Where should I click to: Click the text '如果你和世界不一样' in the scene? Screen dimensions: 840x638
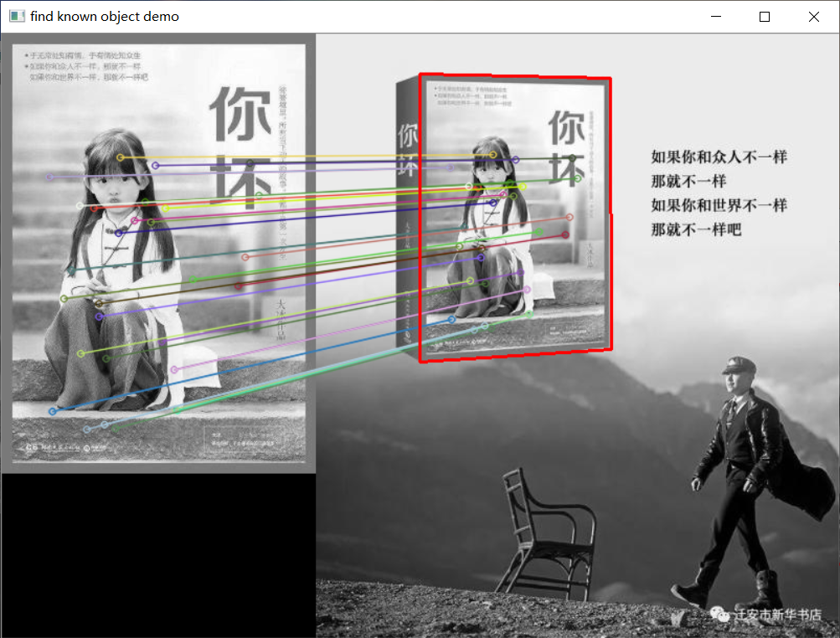pyautogui.click(x=719, y=205)
